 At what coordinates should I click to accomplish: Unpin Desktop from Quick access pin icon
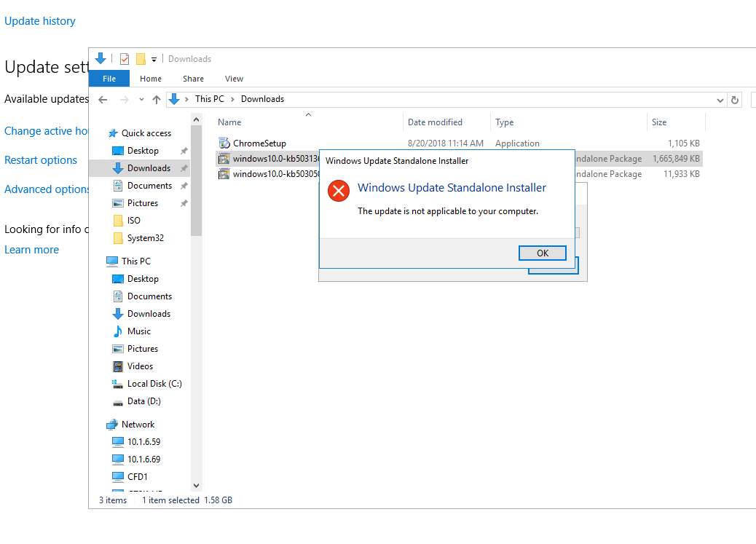[x=184, y=151]
